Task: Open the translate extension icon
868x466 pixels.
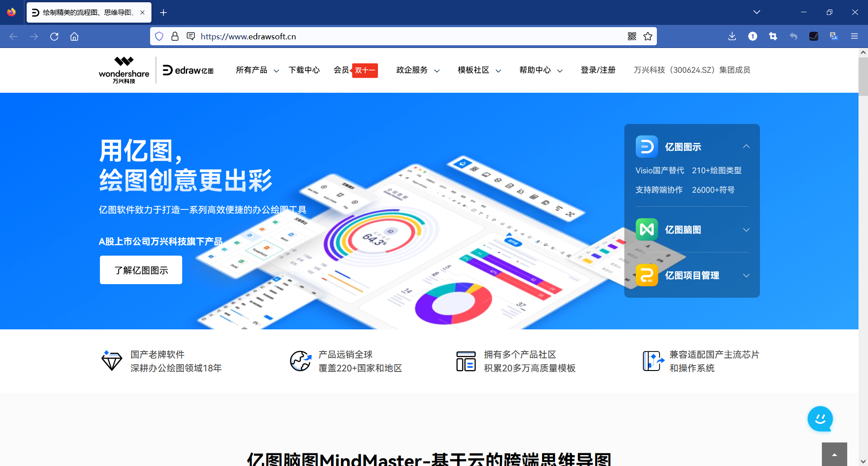Action: click(x=834, y=36)
